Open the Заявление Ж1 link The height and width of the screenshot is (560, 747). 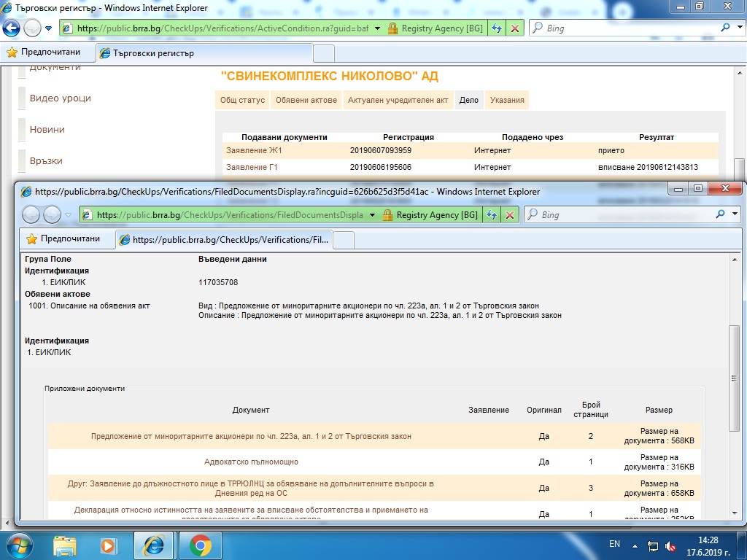[x=254, y=150]
